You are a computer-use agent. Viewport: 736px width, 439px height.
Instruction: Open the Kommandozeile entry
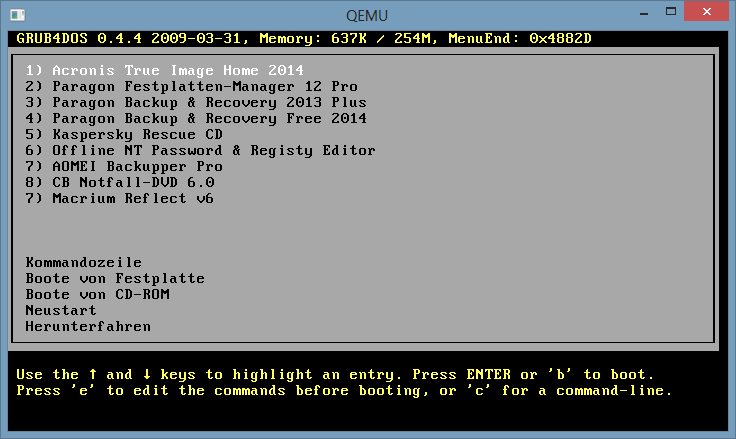pos(84,262)
